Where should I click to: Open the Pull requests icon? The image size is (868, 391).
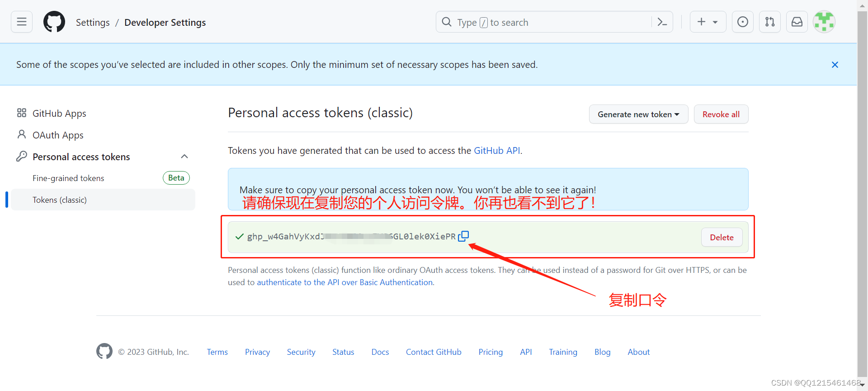770,22
